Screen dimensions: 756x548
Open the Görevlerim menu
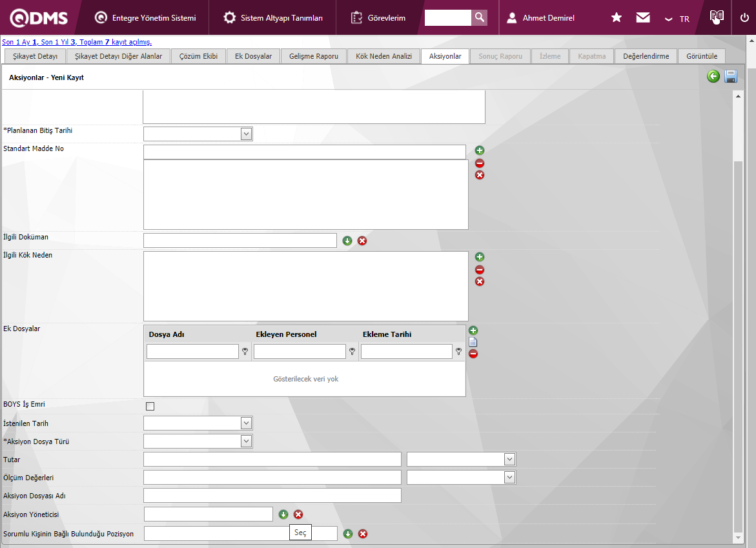click(378, 18)
